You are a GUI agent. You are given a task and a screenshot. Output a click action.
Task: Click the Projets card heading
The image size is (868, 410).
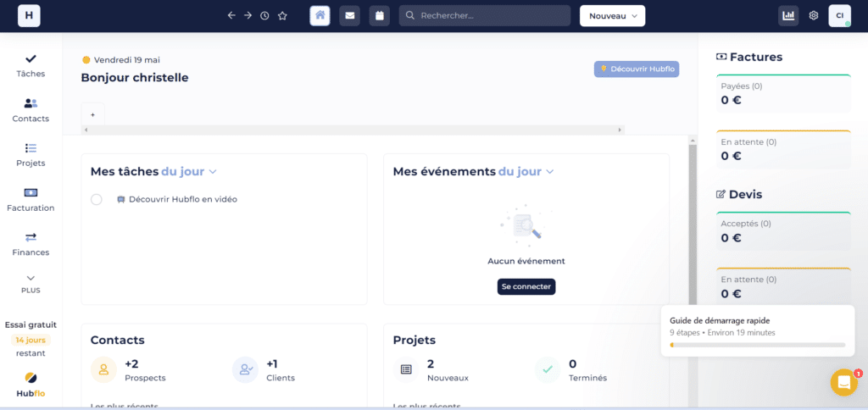(x=414, y=340)
